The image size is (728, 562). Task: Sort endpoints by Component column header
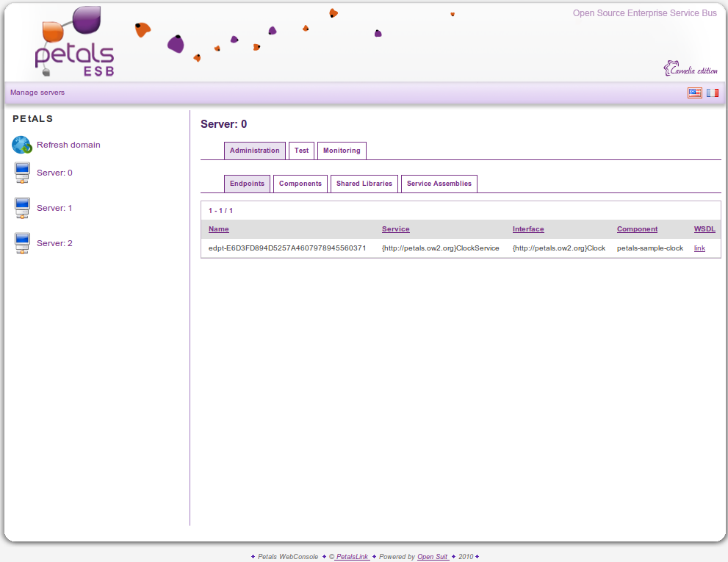pos(637,229)
